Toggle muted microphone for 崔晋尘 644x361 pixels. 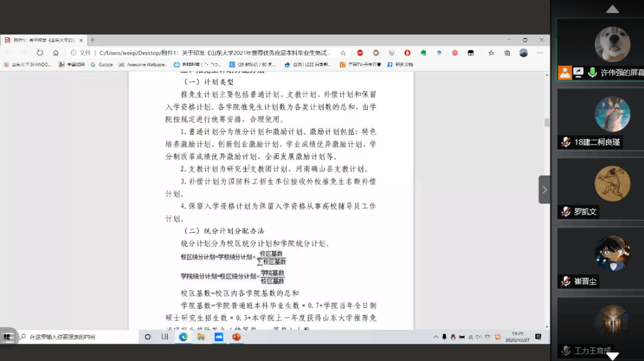coord(565,281)
